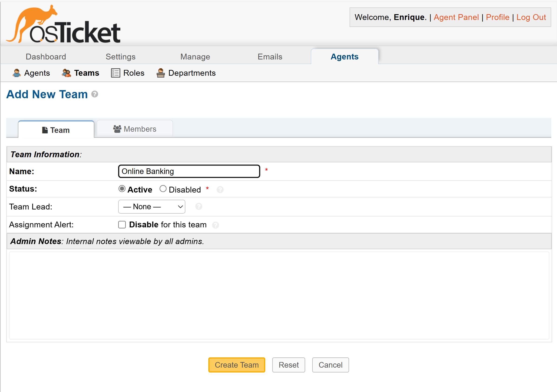Viewport: 557px width, 392px height.
Task: Click the Roles list icon in submenu
Action: click(x=115, y=73)
